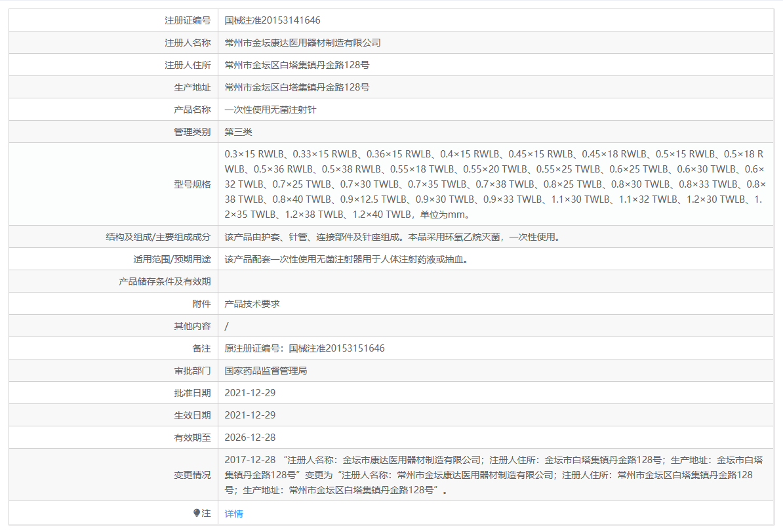Click the 适用范围/预期用途 label

pos(172,259)
